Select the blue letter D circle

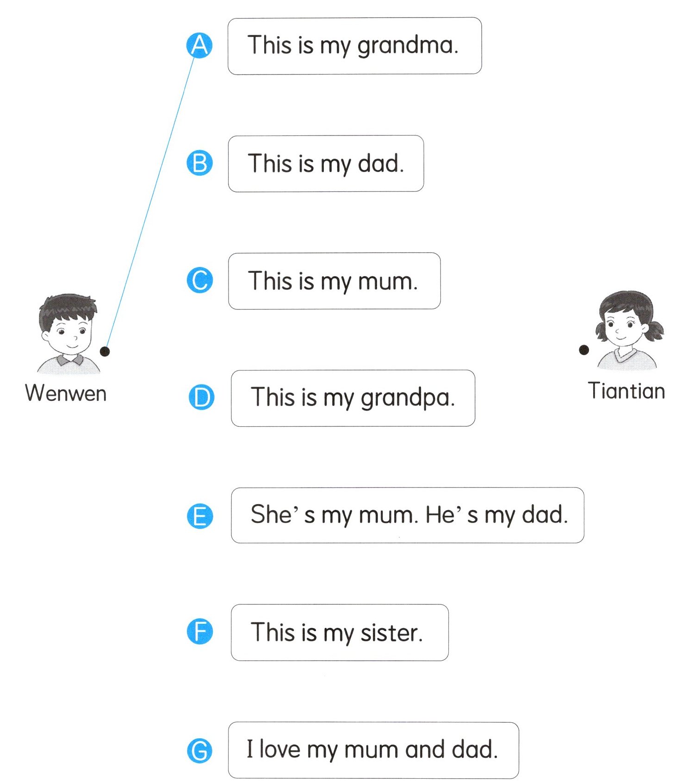click(x=202, y=397)
